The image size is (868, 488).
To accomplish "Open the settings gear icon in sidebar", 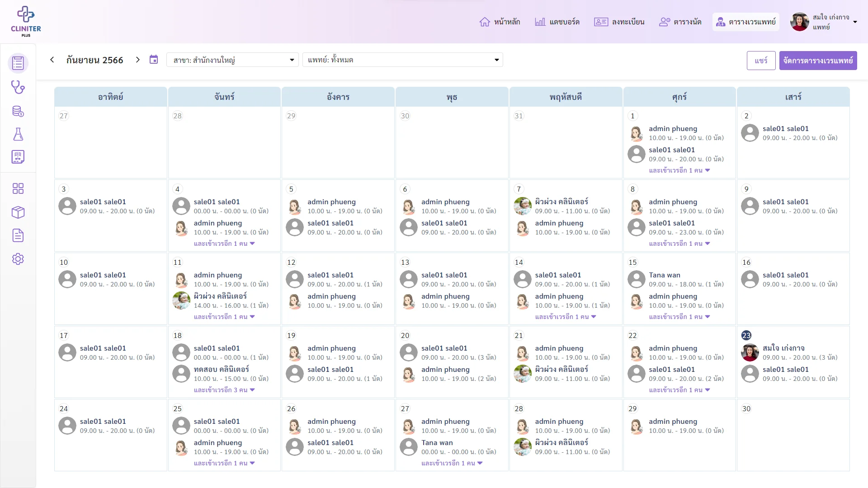I will 18,259.
